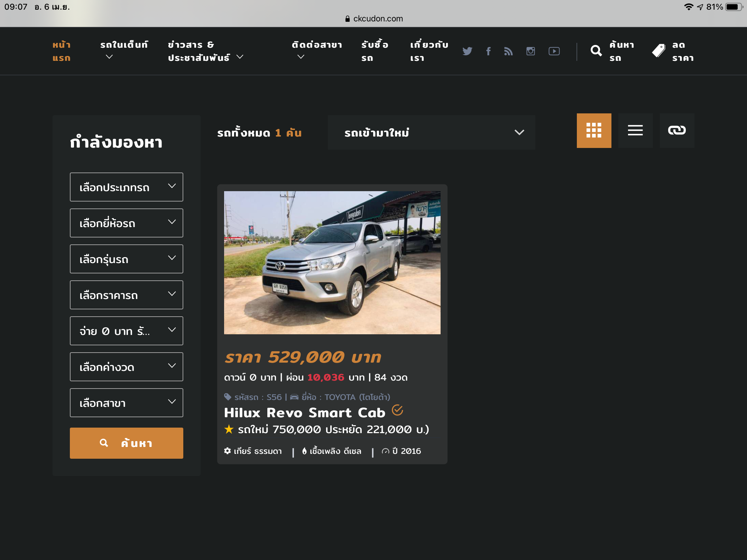Viewport: 747px width, 560px height.
Task: Expand the เลือกสาขา branch dropdown
Action: pyautogui.click(x=126, y=403)
